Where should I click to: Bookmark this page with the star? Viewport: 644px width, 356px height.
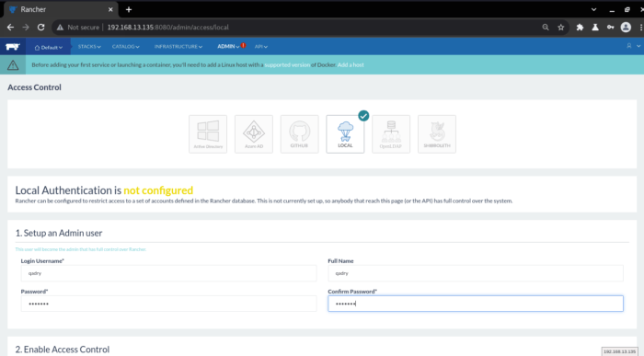(561, 27)
